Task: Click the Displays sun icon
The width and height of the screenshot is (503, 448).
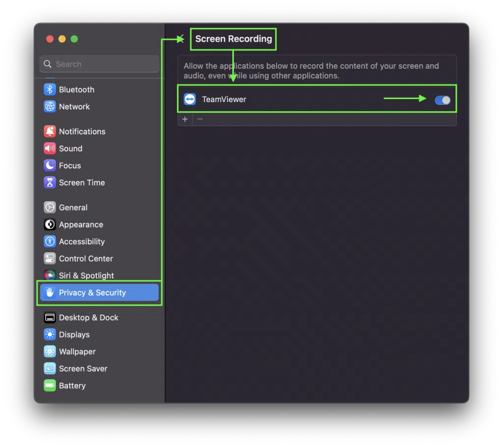Action: (x=50, y=334)
